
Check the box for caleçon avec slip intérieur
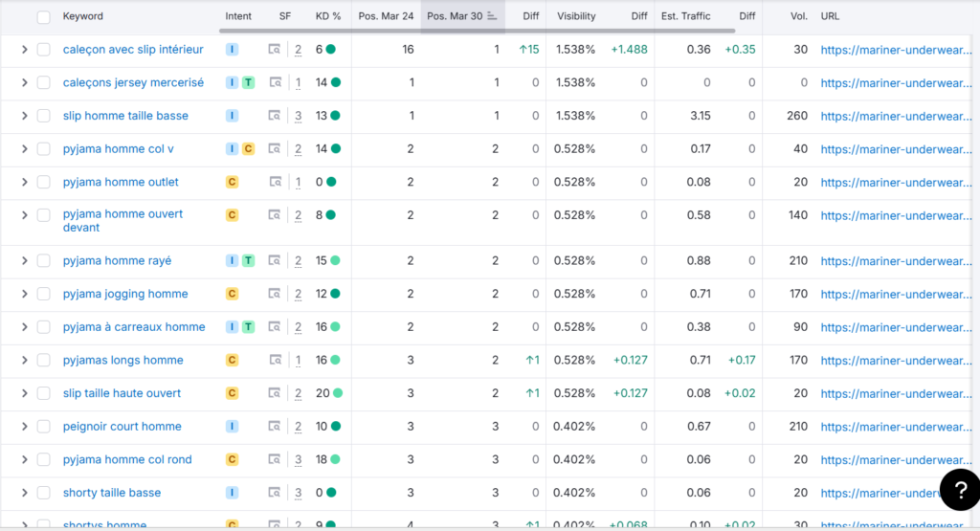tap(43, 50)
